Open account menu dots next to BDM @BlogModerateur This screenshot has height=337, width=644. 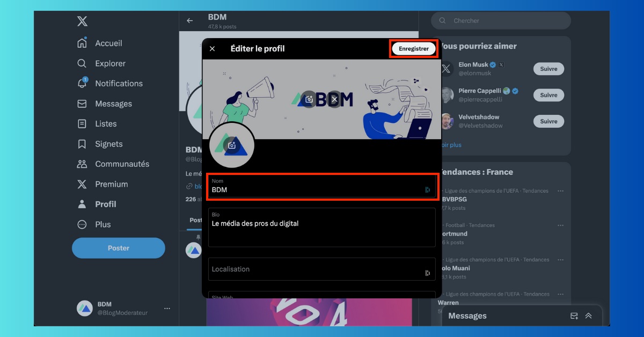[167, 309]
